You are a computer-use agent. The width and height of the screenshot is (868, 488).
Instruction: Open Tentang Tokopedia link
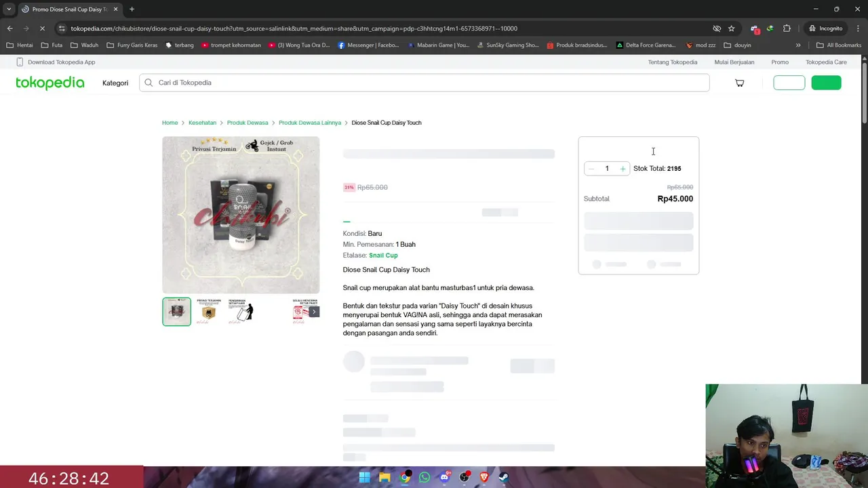673,62
